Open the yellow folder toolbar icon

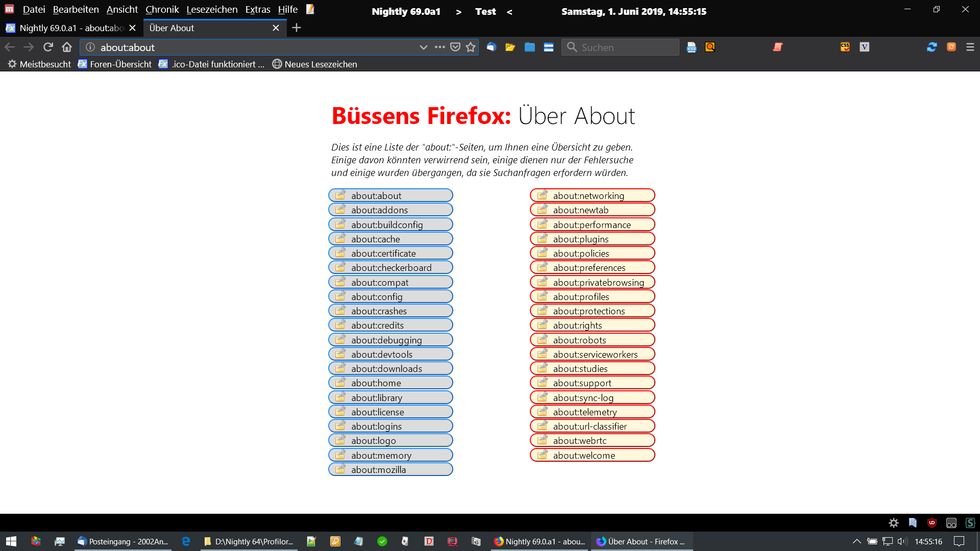[510, 47]
